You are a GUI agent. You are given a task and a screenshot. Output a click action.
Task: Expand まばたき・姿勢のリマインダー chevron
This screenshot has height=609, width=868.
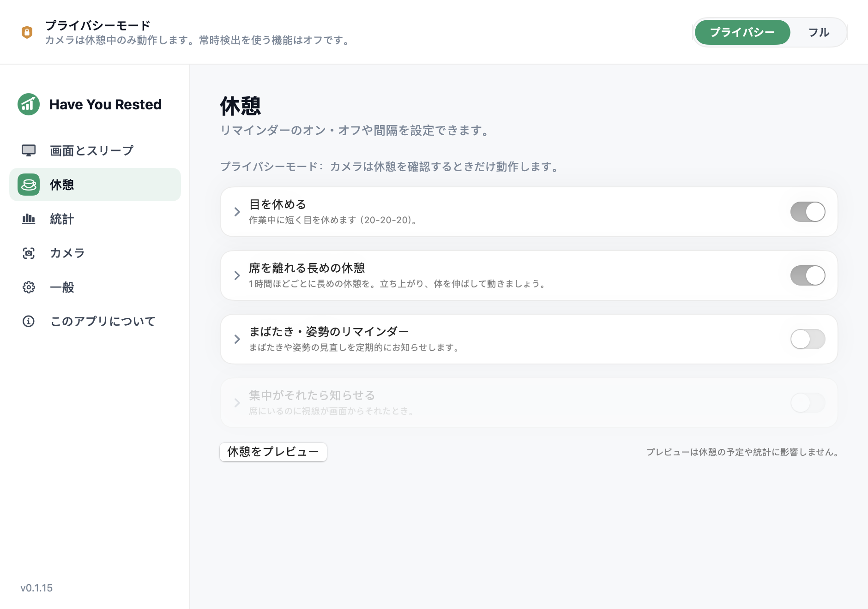(237, 339)
